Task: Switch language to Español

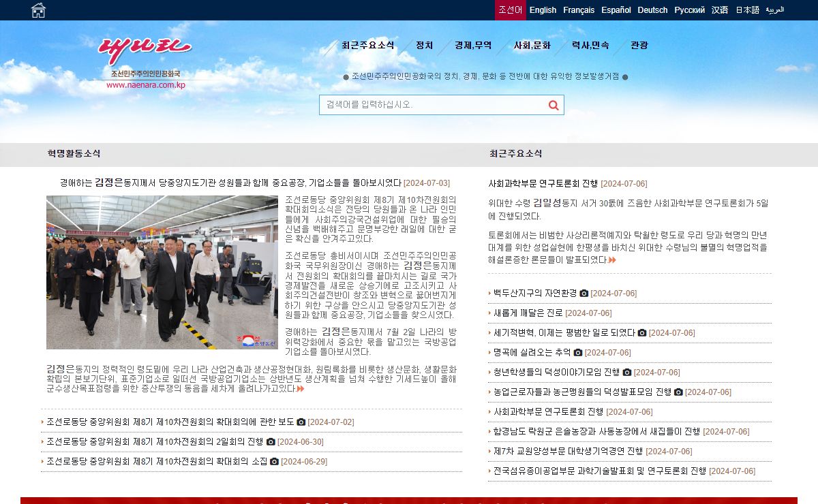Action: click(x=616, y=10)
